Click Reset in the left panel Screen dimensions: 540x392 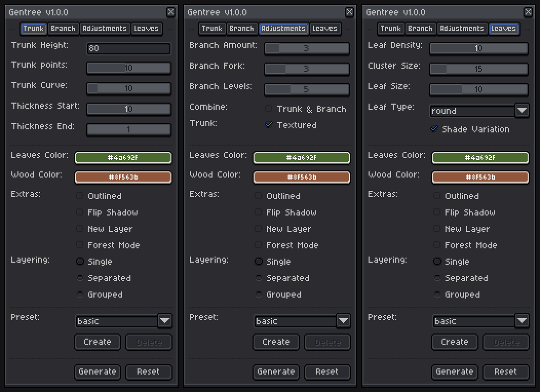(148, 371)
